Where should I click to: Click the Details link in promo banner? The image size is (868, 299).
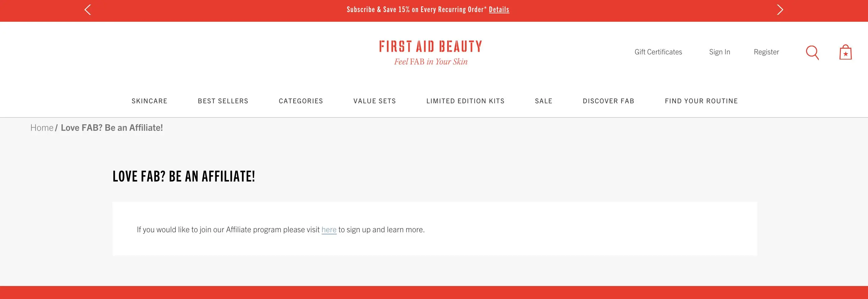coord(499,9)
